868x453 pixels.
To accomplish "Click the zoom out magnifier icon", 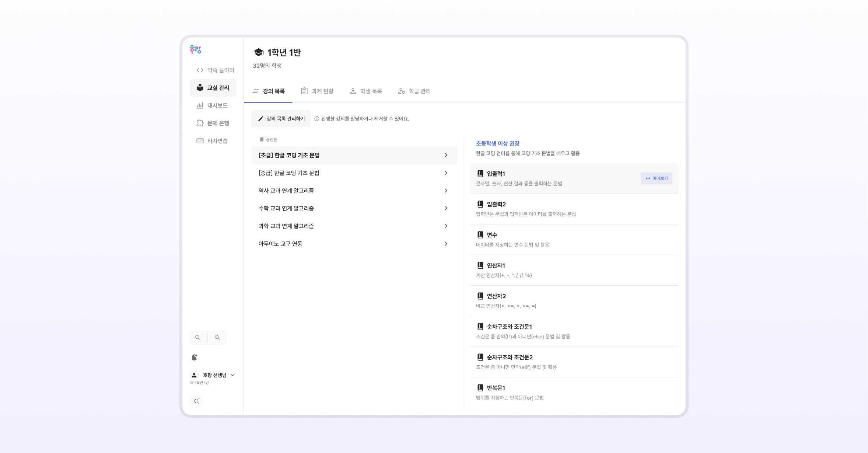I will [198, 338].
